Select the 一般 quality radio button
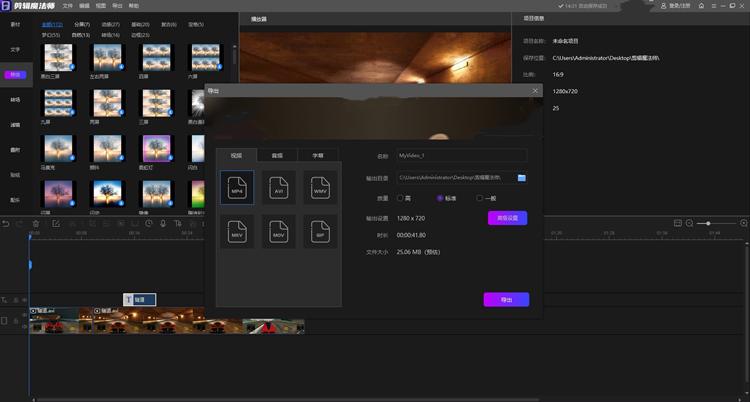The height and width of the screenshot is (402, 750). [x=479, y=198]
